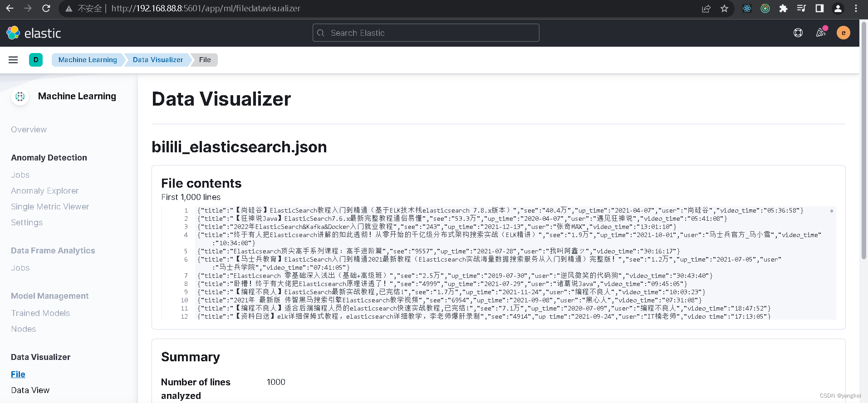The height and width of the screenshot is (403, 868).
Task: Click the share page icon in address bar
Action: tap(706, 9)
